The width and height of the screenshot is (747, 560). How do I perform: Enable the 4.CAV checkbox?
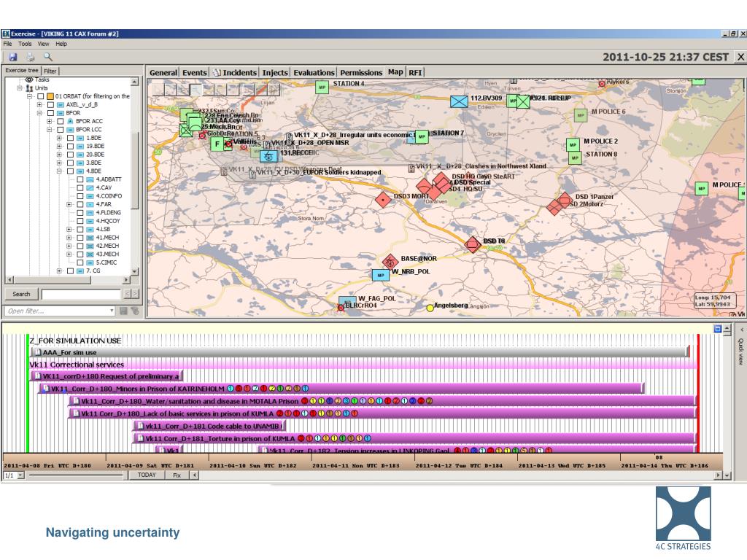click(x=80, y=188)
